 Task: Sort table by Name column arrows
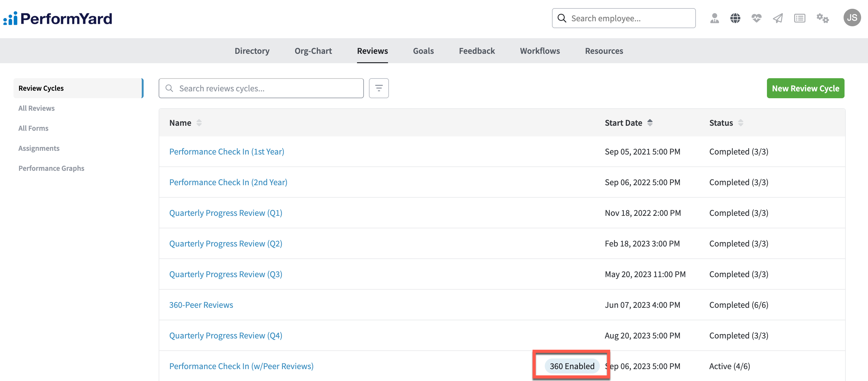point(199,123)
